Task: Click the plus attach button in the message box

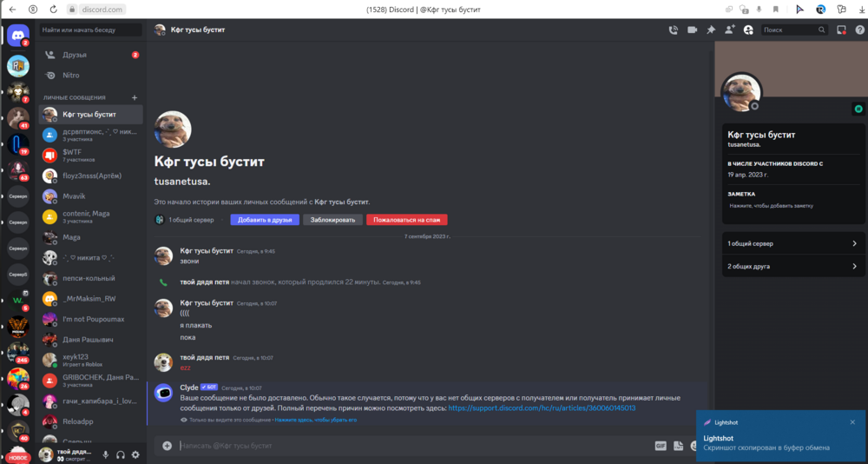Action: pyautogui.click(x=167, y=446)
